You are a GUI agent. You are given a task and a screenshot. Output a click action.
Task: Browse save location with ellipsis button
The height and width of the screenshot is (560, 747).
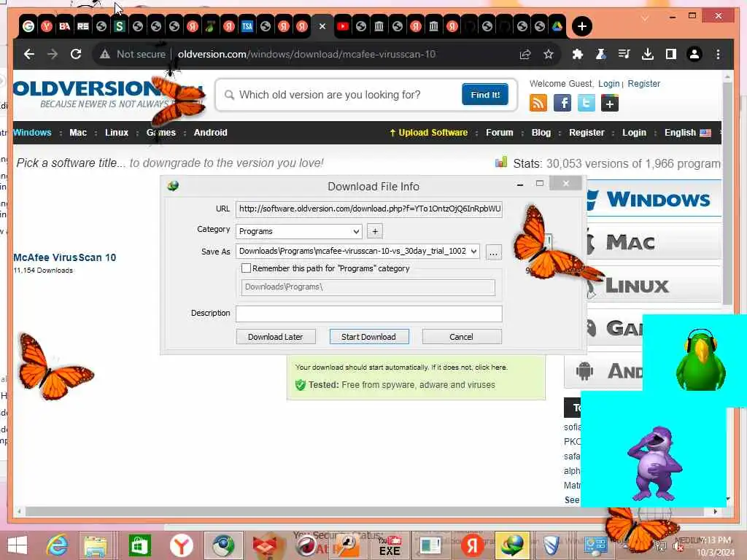[x=494, y=252]
